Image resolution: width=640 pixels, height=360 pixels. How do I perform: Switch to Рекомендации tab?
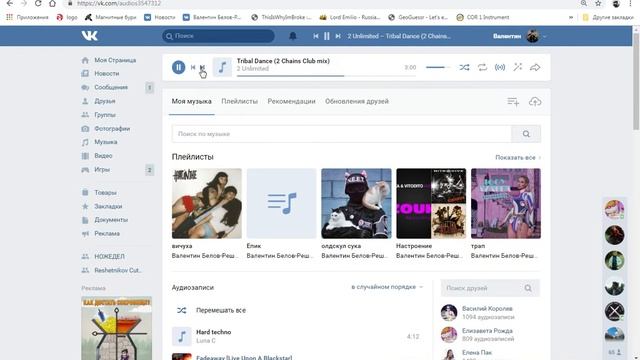(291, 101)
